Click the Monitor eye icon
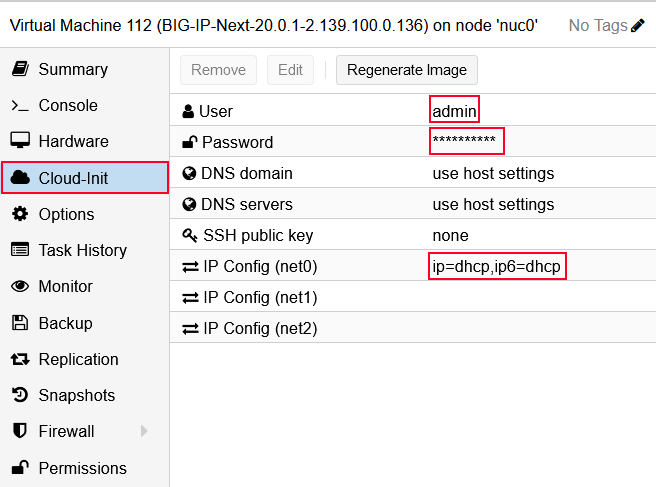 [19, 287]
